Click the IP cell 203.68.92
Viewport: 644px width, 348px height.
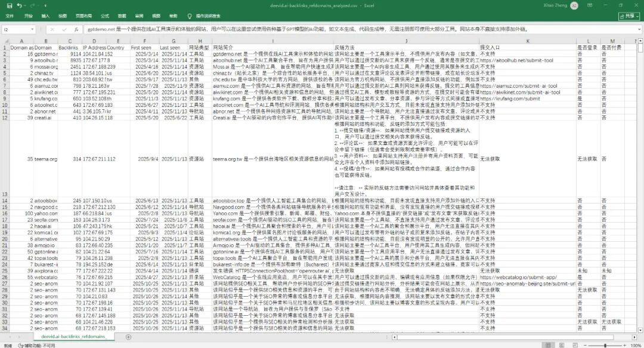click(94, 79)
